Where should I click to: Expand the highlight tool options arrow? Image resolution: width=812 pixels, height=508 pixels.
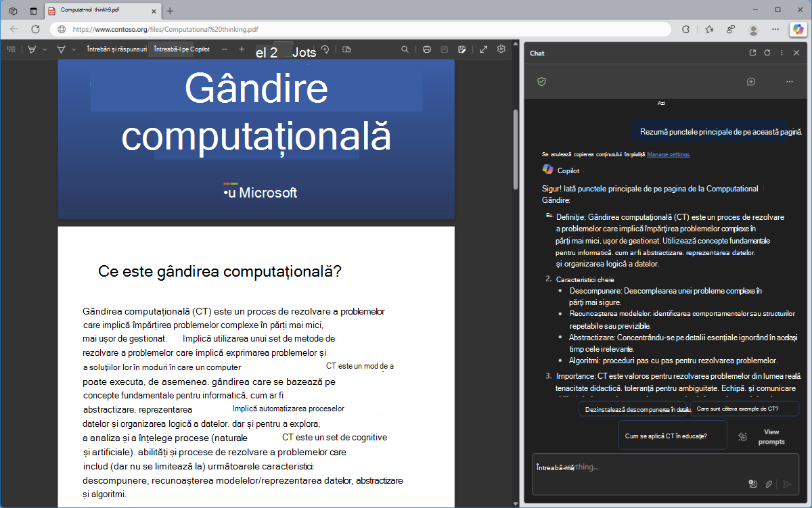pyautogui.click(x=45, y=49)
